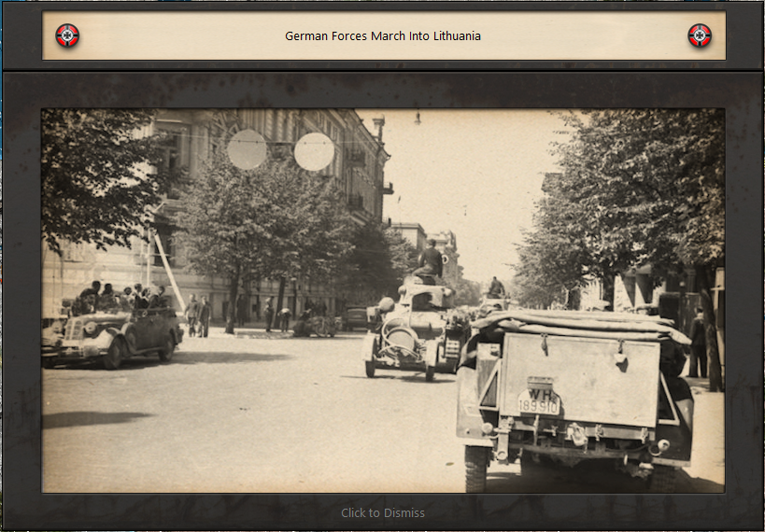The width and height of the screenshot is (765, 532).
Task: Click the left German cross emblem icon
Action: point(67,35)
